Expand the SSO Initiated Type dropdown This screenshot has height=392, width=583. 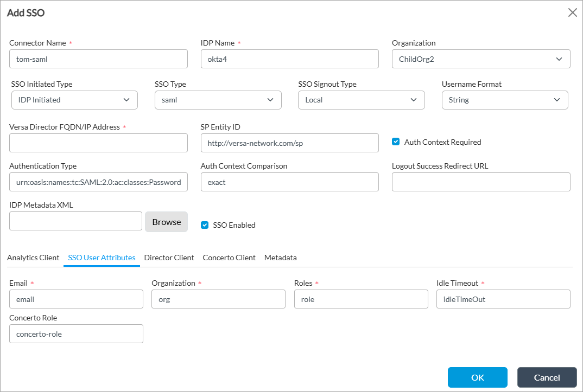coord(74,100)
